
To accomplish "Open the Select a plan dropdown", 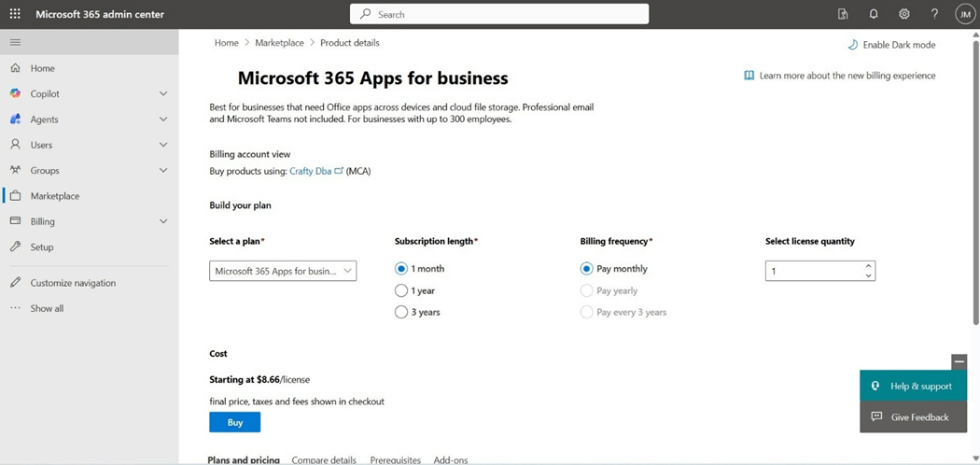I will point(283,271).
